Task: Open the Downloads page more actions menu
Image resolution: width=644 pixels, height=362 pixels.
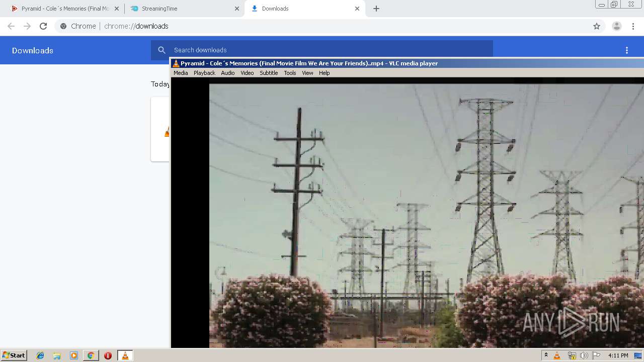Action: click(x=627, y=50)
